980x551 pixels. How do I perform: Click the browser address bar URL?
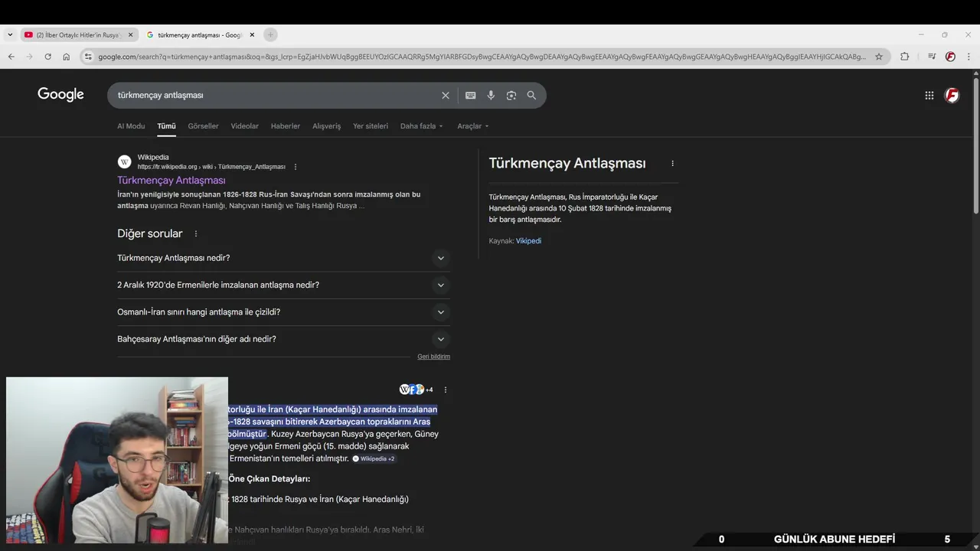(482, 57)
